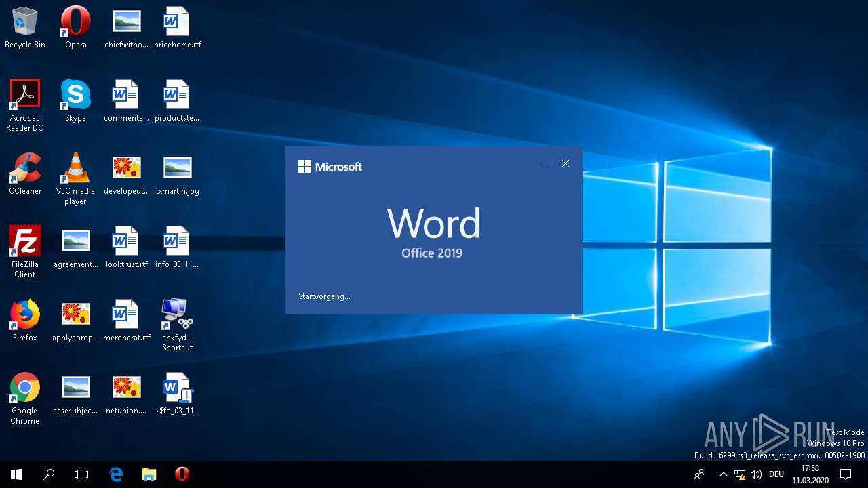Select the applycomp... image file
Screen dimensions: 868x488
pos(75,321)
